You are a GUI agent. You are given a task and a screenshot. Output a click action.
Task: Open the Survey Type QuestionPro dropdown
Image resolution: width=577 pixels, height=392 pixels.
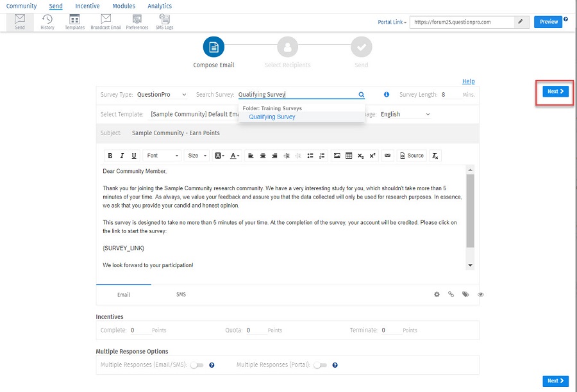coord(162,95)
